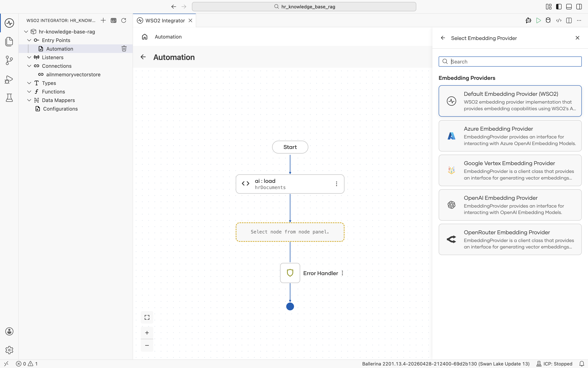Open the editor more actions ellipsis
Screen dimensions: 588x368
(579, 20)
